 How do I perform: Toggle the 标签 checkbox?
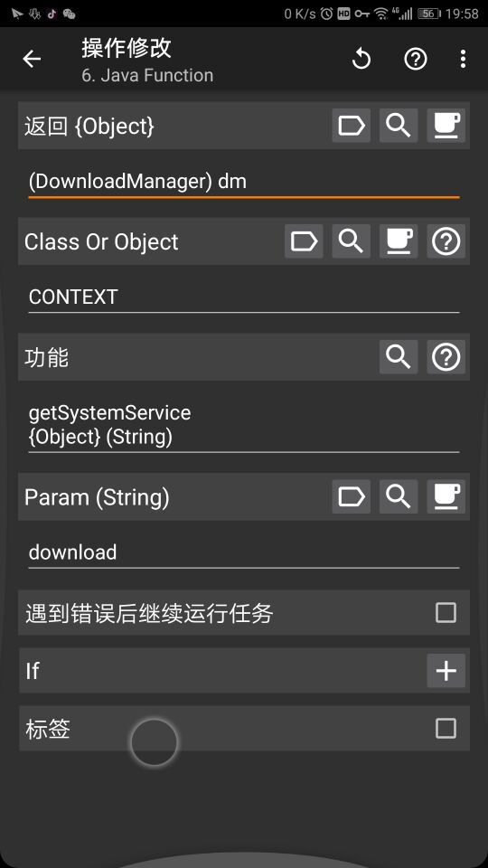tap(446, 729)
